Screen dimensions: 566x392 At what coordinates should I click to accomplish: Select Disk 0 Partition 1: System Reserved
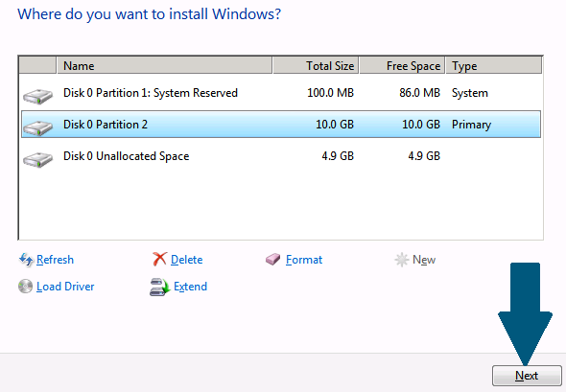(281, 93)
